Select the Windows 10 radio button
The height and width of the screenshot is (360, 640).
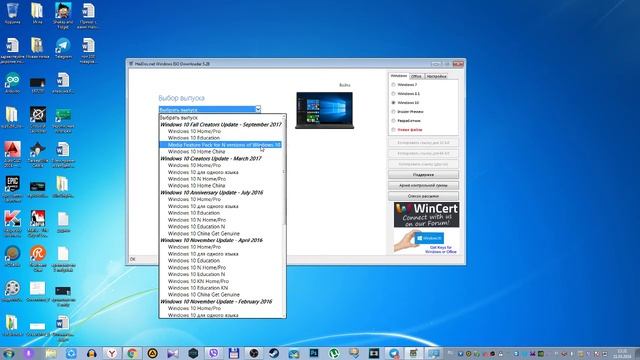[x=393, y=102]
